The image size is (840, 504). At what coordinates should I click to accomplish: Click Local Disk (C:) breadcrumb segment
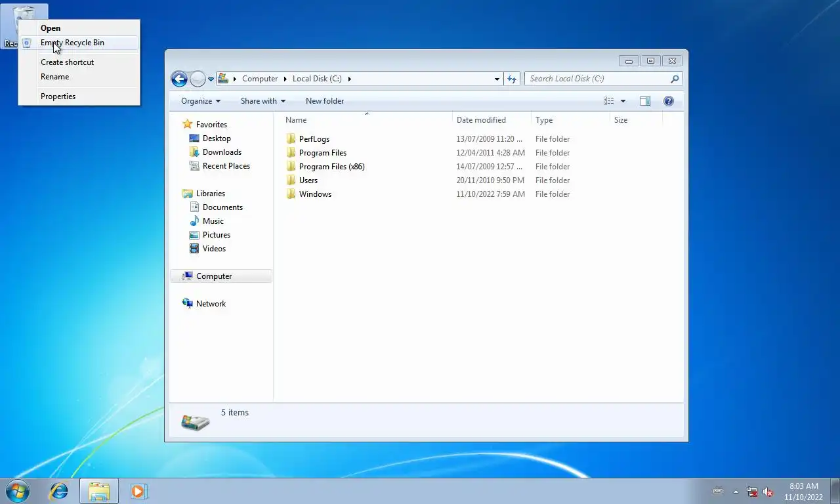(x=317, y=79)
